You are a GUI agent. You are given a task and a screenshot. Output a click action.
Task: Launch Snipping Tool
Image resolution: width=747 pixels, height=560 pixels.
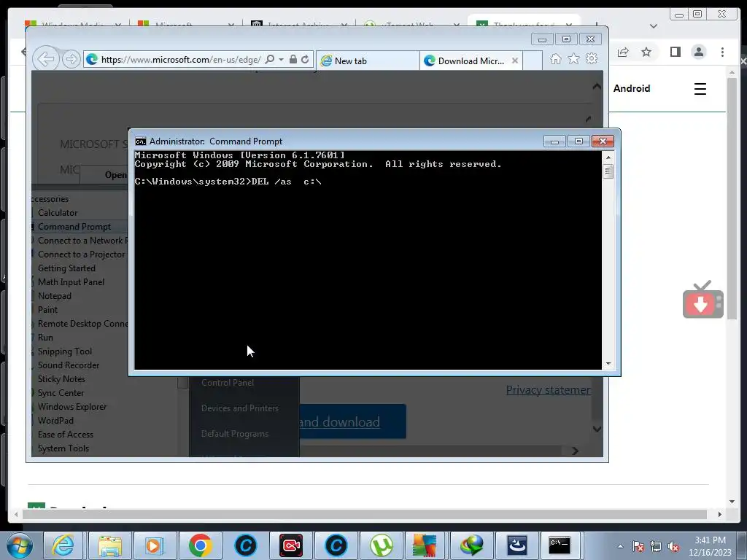[x=65, y=351]
